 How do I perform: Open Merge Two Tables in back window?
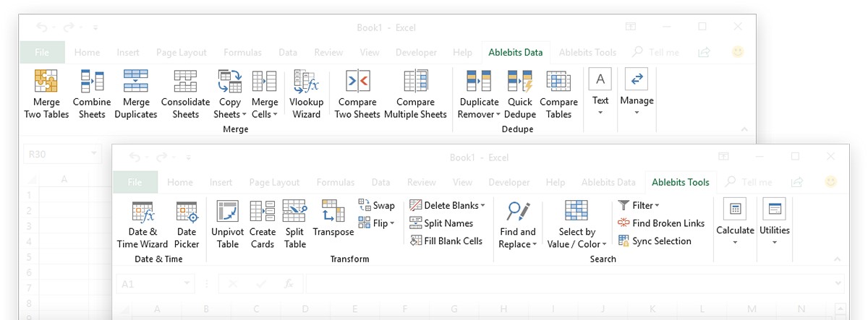click(x=46, y=94)
